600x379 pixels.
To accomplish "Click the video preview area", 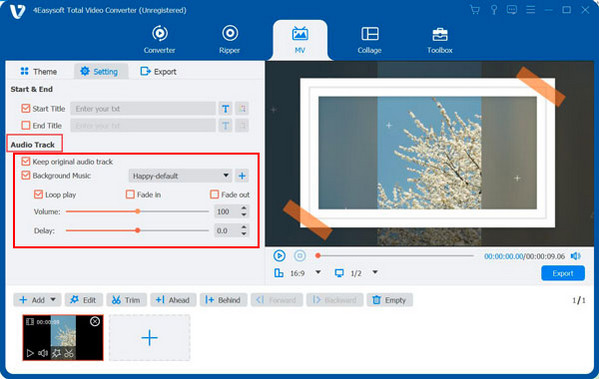I will coord(429,154).
